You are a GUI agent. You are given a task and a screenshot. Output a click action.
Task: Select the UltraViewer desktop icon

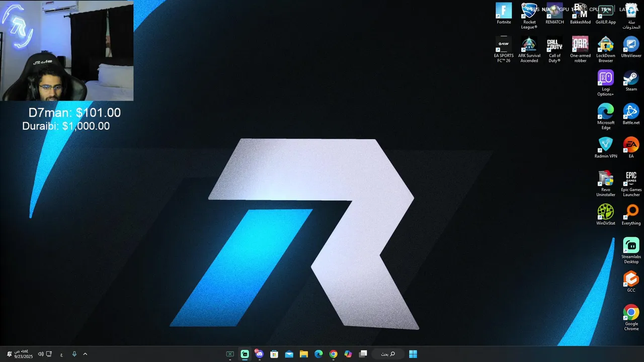point(631,47)
